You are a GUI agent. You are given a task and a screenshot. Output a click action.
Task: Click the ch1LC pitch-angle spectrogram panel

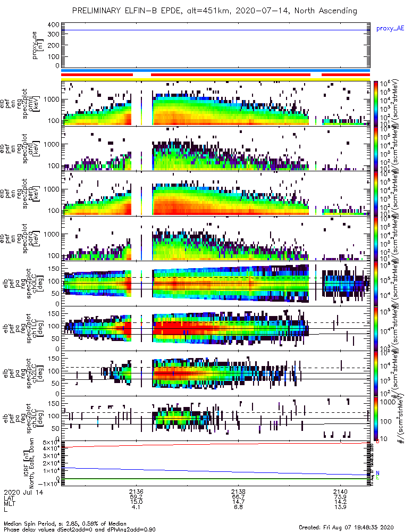click(216, 328)
